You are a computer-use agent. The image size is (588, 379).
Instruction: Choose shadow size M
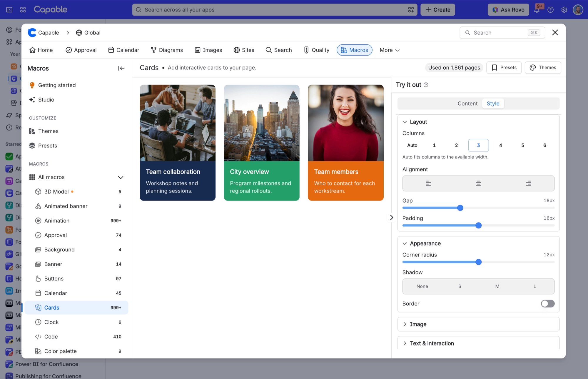(497, 286)
